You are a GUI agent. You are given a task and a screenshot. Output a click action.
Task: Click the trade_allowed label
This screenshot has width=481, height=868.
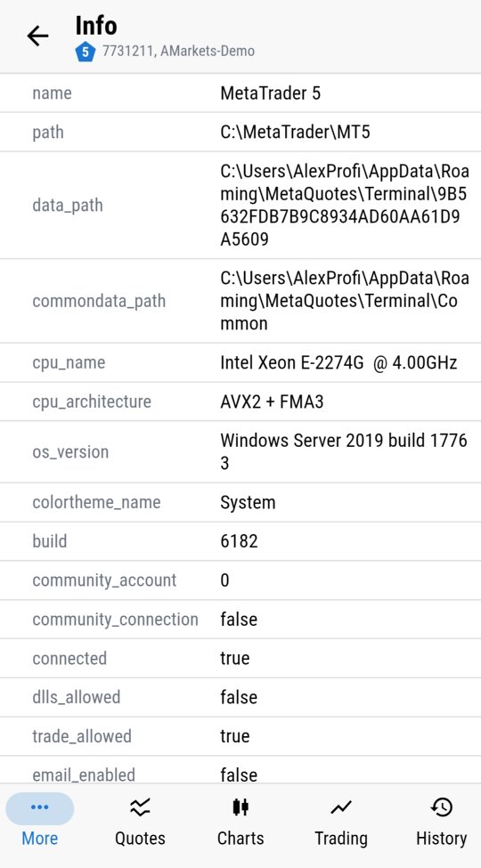click(82, 736)
